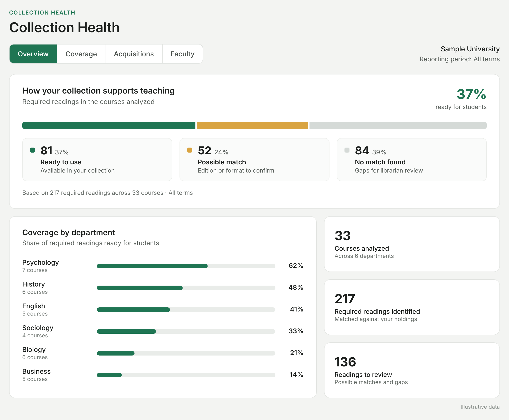Open the Coverage tab
Image resolution: width=509 pixels, height=420 pixels.
[x=81, y=54]
